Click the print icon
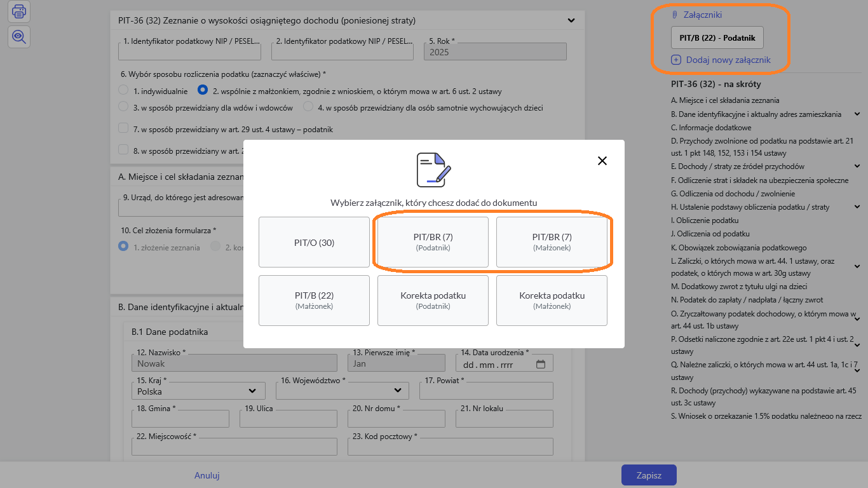This screenshot has height=488, width=868. 19,11
